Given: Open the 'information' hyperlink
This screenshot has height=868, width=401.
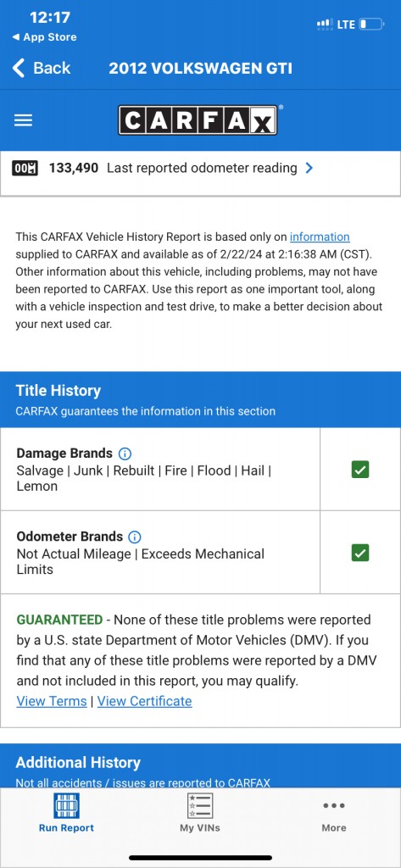Looking at the screenshot, I should [x=320, y=237].
